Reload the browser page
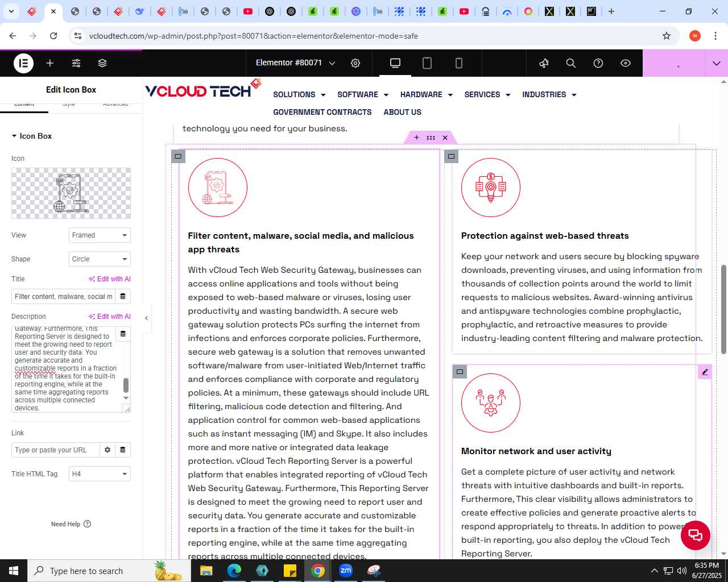 53,36
